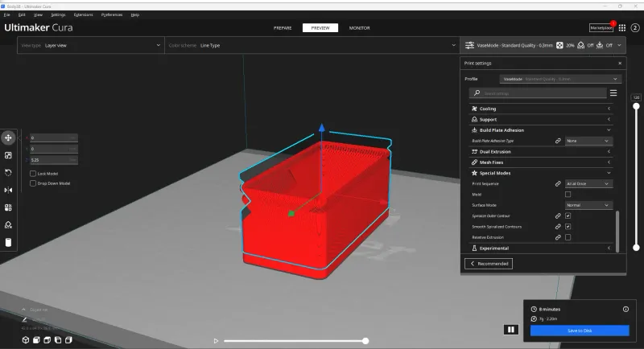The image size is (644, 349).
Task: Select the Rotate tool
Action: 8,172
